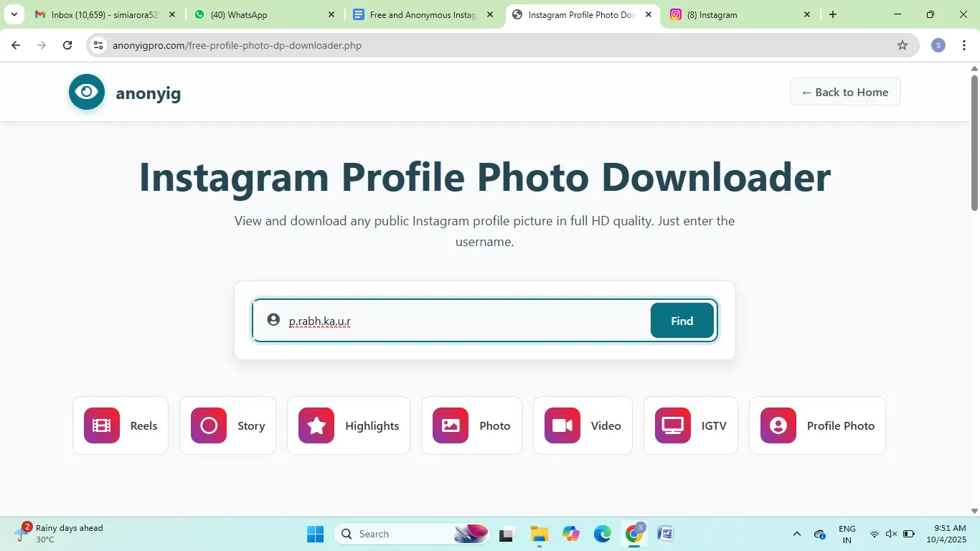This screenshot has height=551, width=980.
Task: Open Chrome profile avatar
Action: pos(938,45)
